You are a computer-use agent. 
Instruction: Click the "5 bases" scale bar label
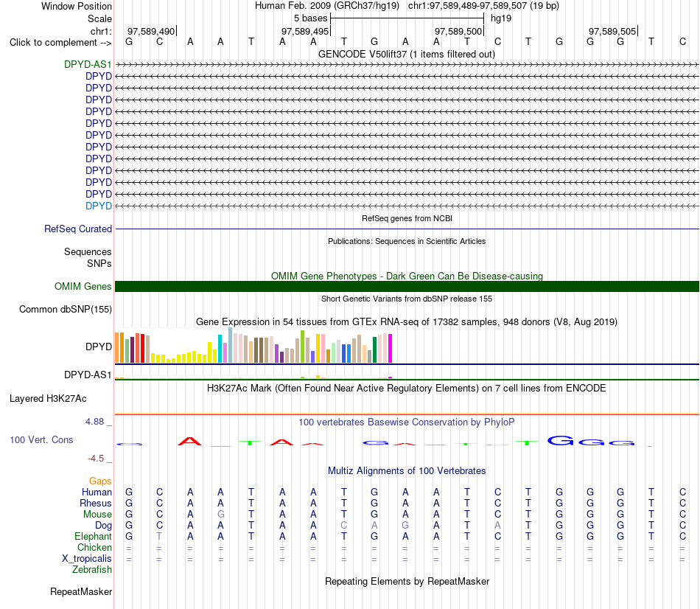pyautogui.click(x=310, y=18)
